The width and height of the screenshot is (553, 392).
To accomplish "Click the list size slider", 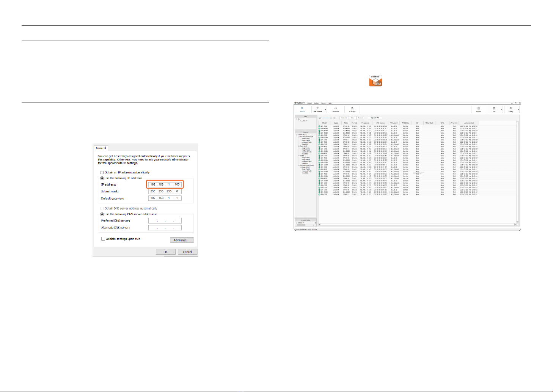I will 327,118.
